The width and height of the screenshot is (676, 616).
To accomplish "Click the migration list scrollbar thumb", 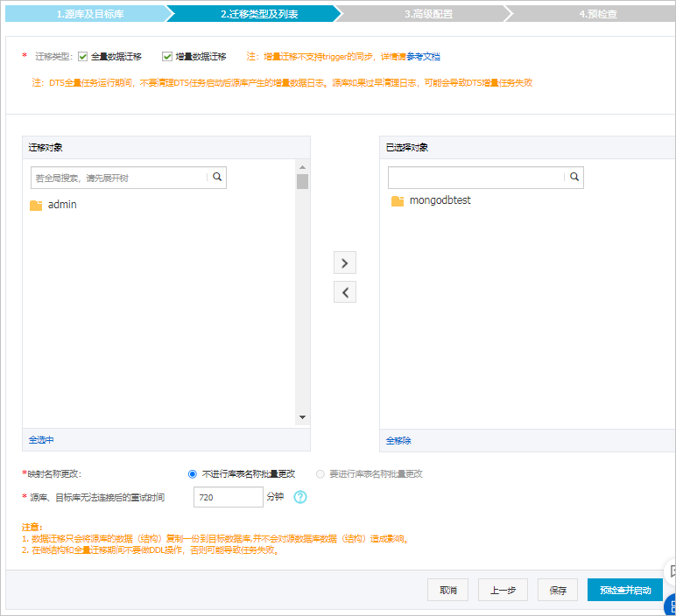I will (x=302, y=181).
